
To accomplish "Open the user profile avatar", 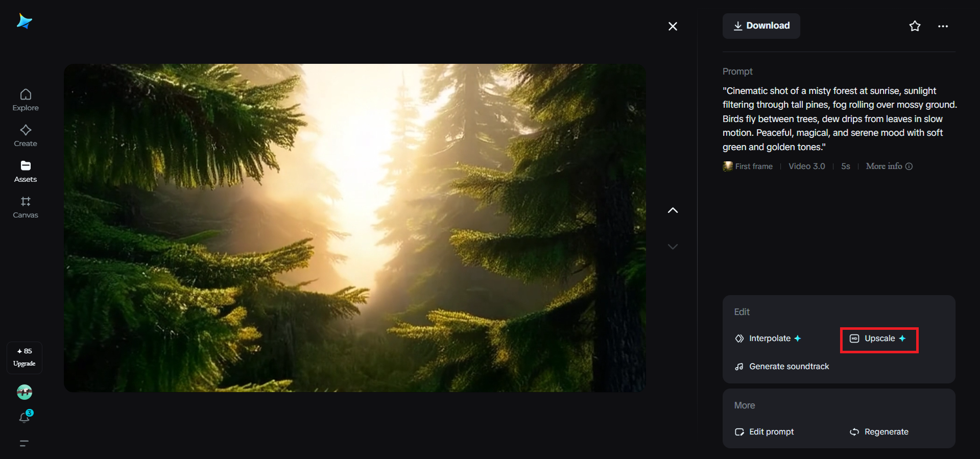I will (x=25, y=392).
